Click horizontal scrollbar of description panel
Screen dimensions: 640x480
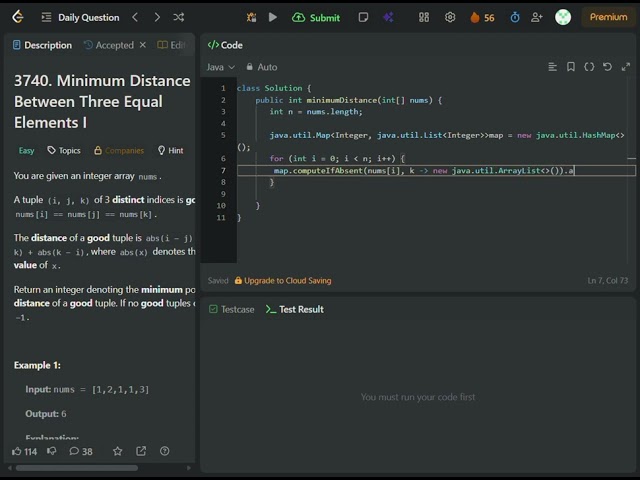click(77, 468)
